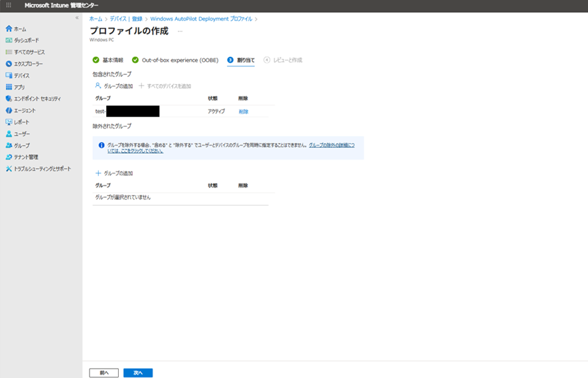Click 削除 link for the test group
Viewport: 588px width, 378px height.
point(244,111)
